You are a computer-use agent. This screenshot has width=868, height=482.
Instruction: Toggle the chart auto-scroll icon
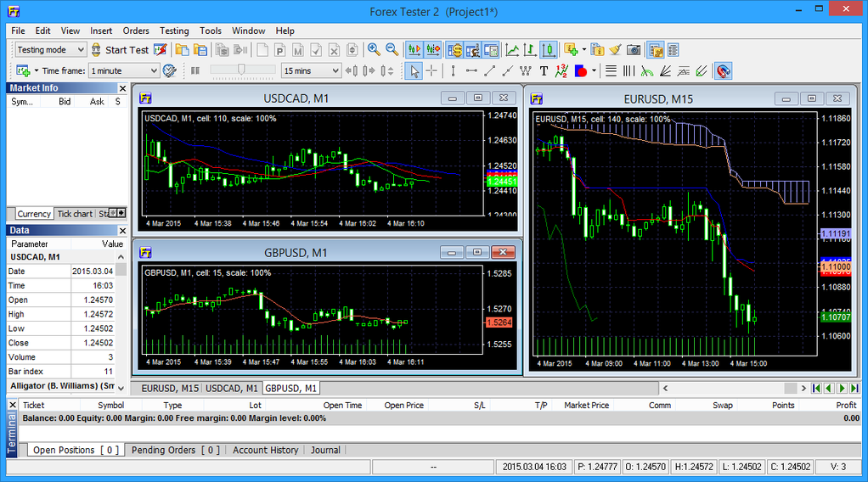coord(414,50)
